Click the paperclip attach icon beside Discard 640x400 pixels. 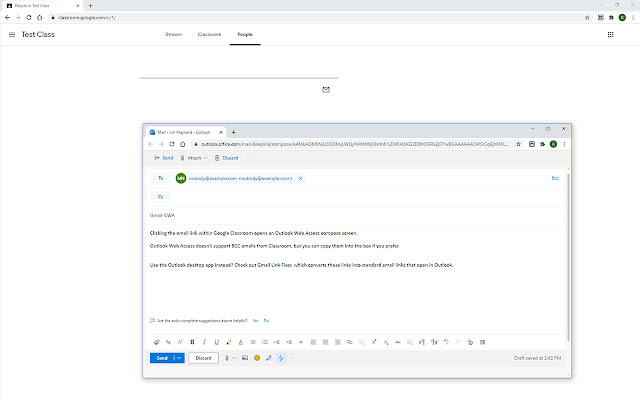tap(227, 358)
